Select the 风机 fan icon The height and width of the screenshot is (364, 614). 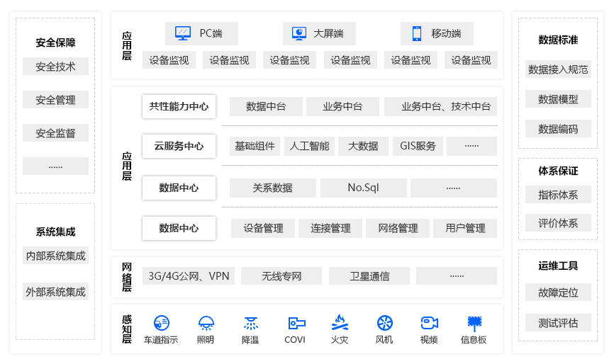tap(384, 323)
